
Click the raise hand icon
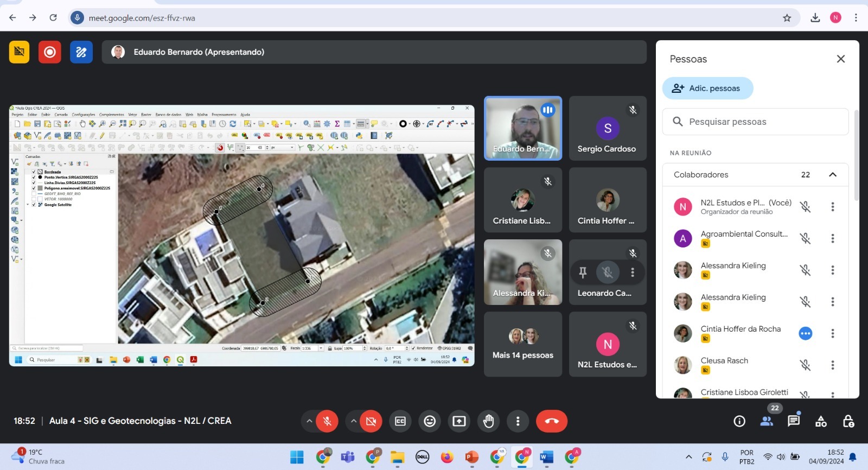point(488,421)
